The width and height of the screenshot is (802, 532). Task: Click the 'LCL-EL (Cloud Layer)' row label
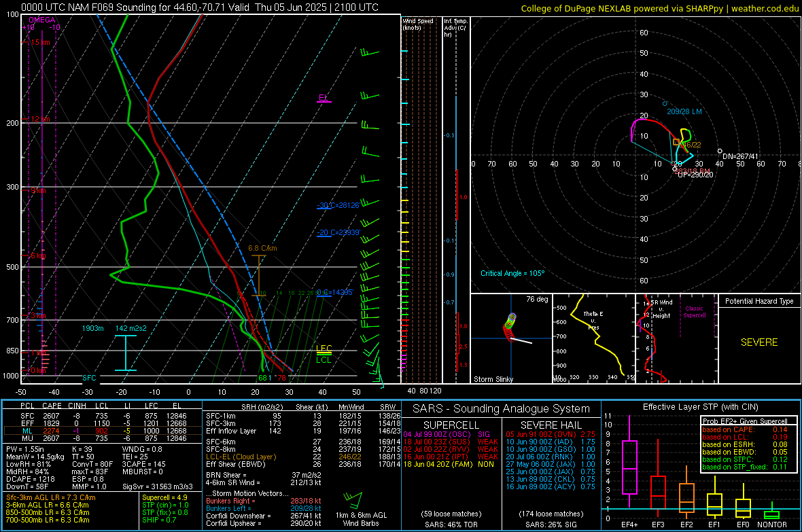click(241, 457)
